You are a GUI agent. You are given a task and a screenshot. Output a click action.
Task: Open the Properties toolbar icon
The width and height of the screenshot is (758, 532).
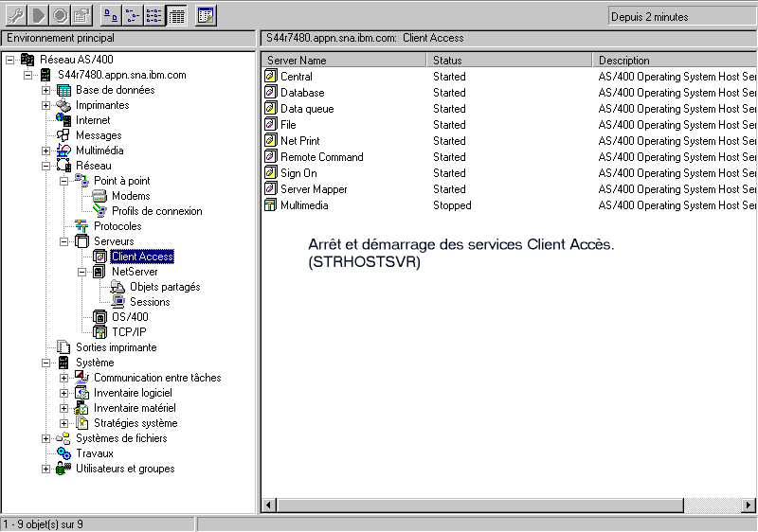click(x=82, y=16)
